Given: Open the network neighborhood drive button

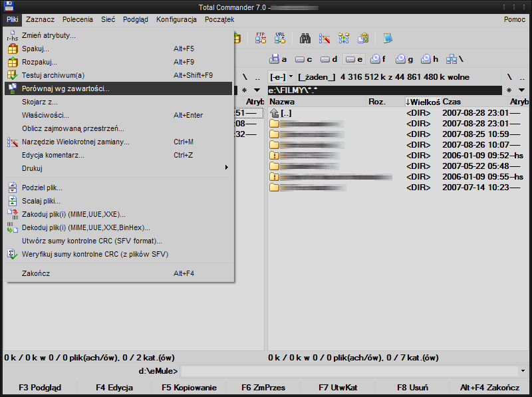Looking at the screenshot, I should (455, 59).
